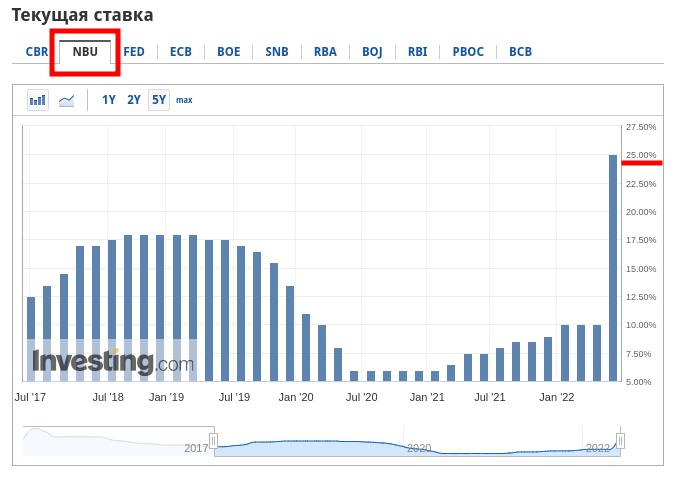Click the left range slider handle

coord(213,441)
